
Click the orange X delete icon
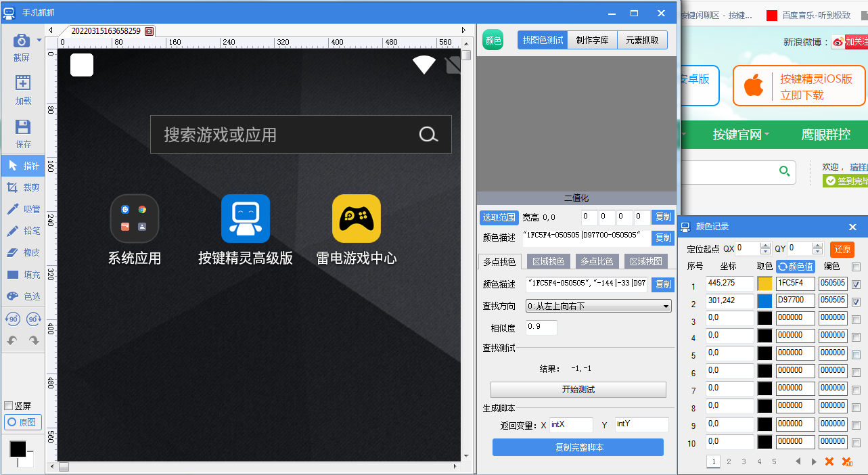point(829,461)
